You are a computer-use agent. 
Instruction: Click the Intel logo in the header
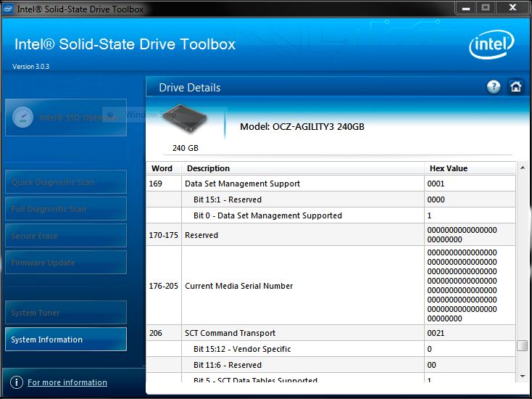491,44
